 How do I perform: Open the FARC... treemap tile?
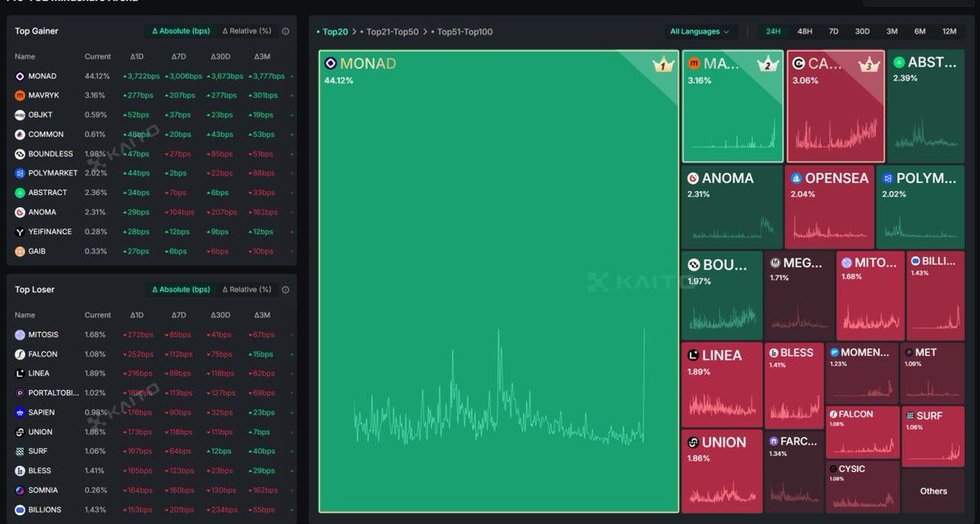pyautogui.click(x=795, y=471)
